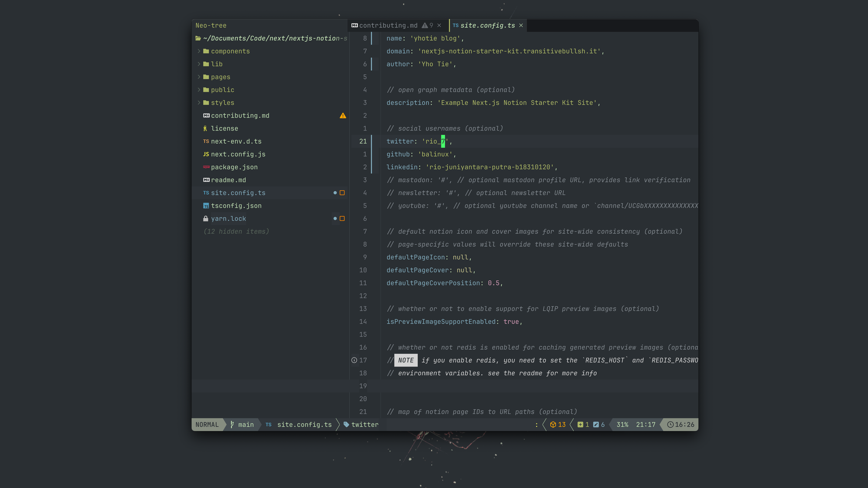Click git status square on yarn.lock row
The height and width of the screenshot is (488, 868).
pyautogui.click(x=342, y=219)
